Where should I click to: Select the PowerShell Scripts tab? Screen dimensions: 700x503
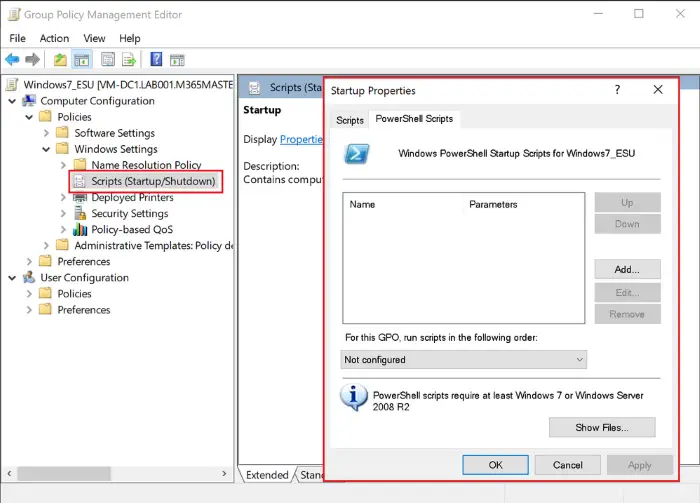(414, 119)
